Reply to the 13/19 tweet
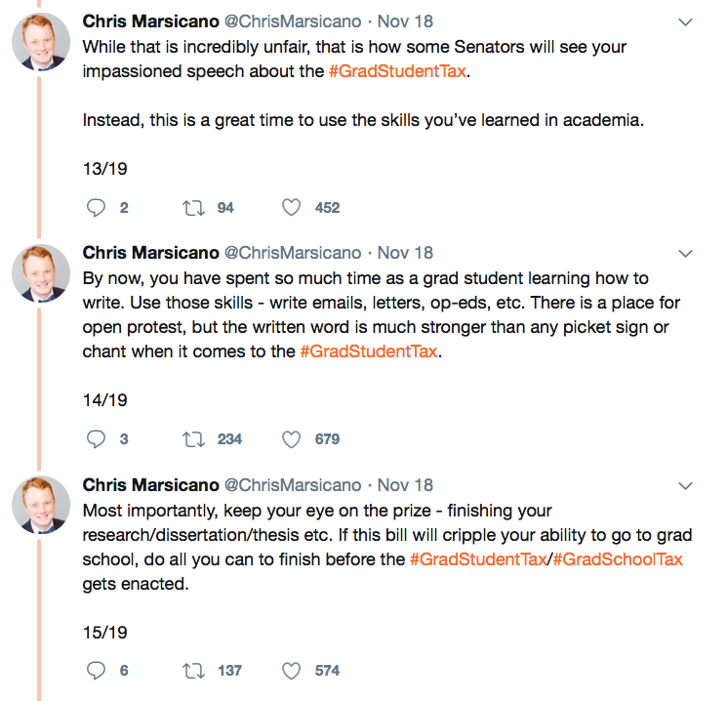Viewport: 728px width, 701px height. click(x=96, y=207)
